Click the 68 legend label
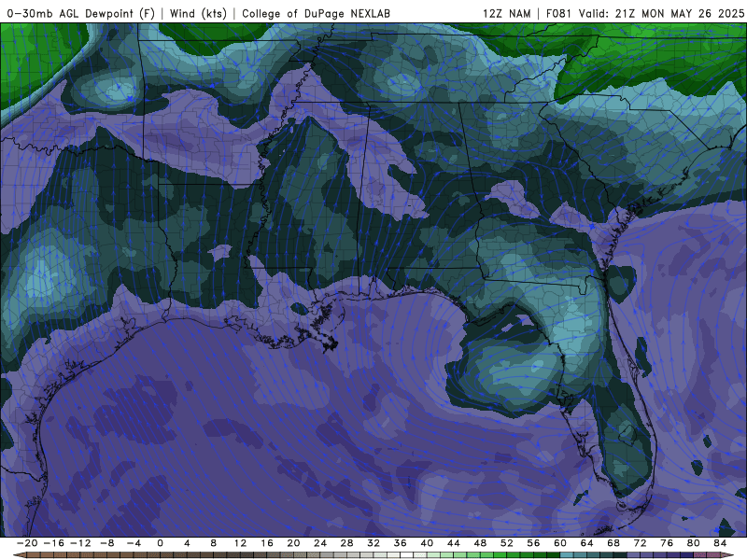The height and width of the screenshot is (560, 747). tap(613, 543)
